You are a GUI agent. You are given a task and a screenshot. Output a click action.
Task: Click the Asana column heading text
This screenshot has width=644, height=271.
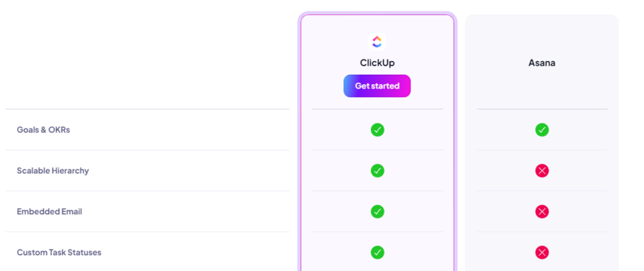(x=542, y=63)
